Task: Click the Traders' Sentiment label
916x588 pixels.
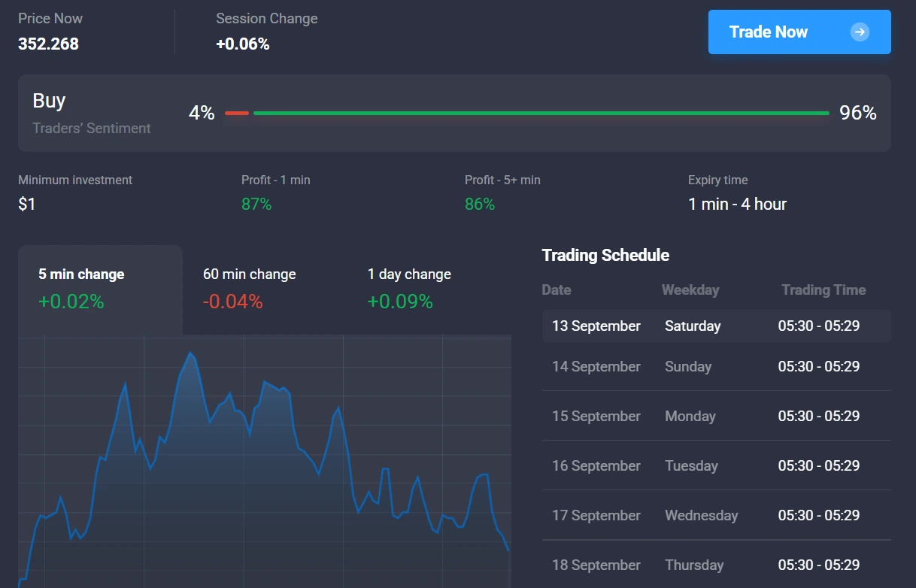Action: (92, 128)
